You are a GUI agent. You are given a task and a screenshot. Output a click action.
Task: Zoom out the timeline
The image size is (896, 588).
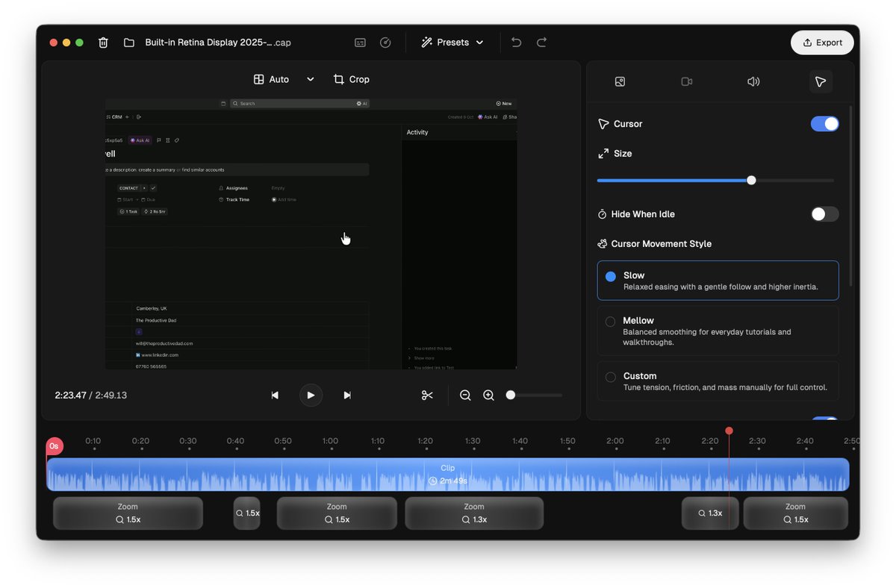point(465,395)
